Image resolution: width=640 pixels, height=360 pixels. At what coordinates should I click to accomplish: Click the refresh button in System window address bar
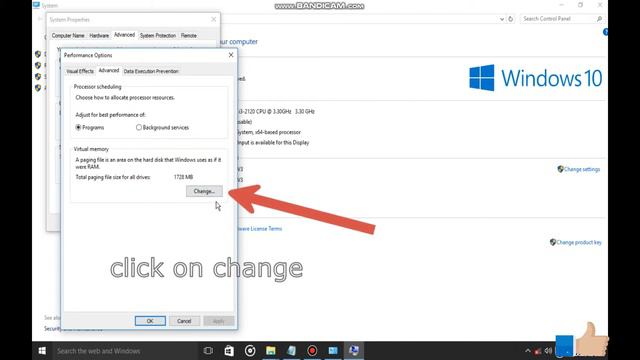(510, 19)
